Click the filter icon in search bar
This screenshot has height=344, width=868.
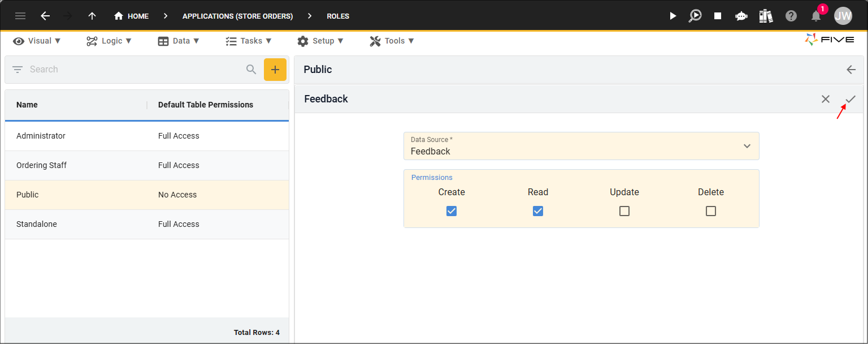pos(18,70)
